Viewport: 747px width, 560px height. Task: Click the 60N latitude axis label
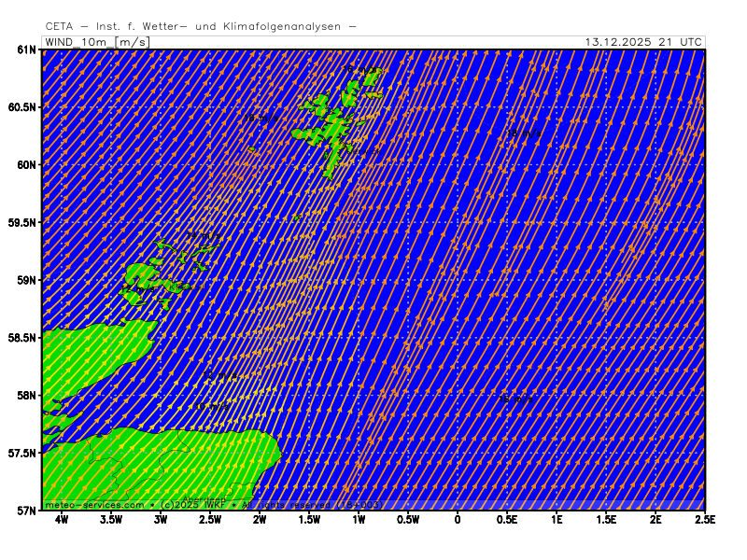[26, 165]
